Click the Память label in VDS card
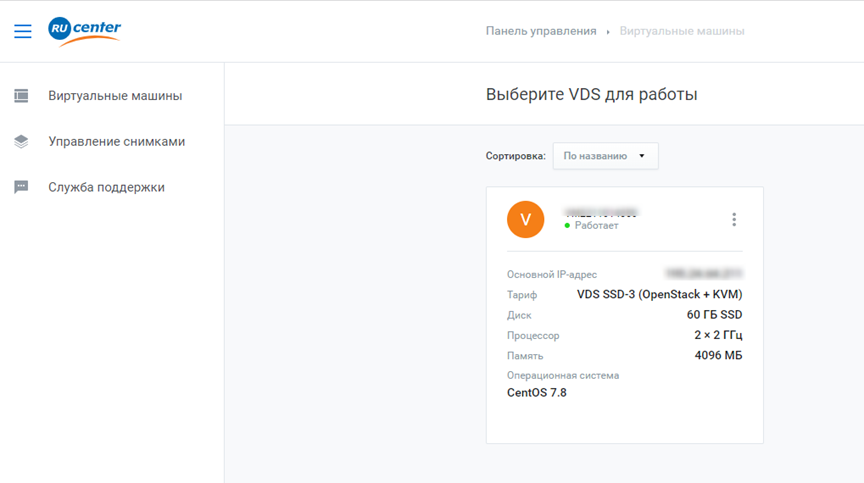 [525, 356]
